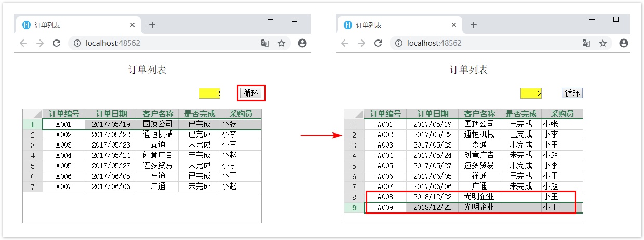Image resolution: width=644 pixels, height=240 pixels.
Task: Open new tab in right browser window
Action: point(474,25)
